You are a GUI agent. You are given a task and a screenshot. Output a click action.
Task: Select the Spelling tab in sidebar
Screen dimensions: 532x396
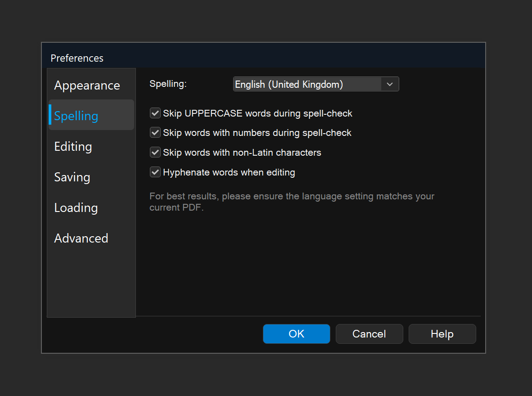pos(76,116)
